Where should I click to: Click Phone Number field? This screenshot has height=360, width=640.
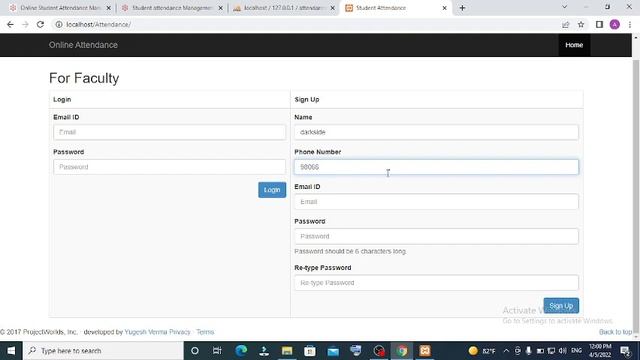click(436, 167)
